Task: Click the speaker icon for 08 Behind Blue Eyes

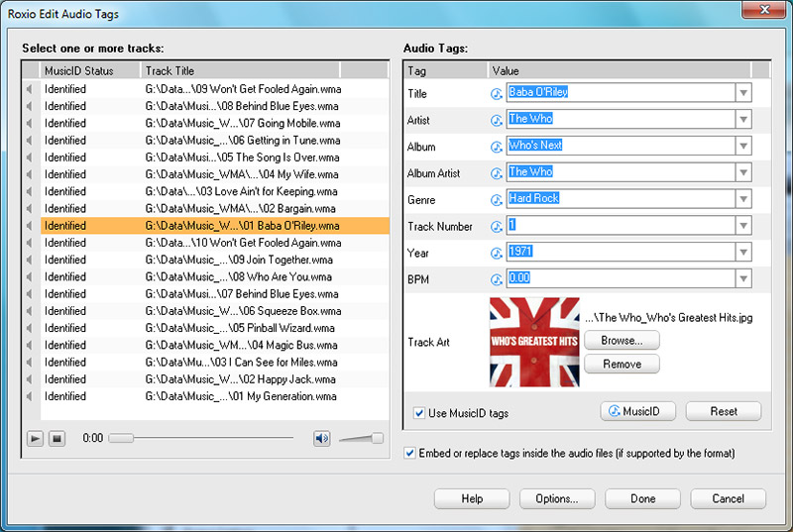Action: [30, 106]
